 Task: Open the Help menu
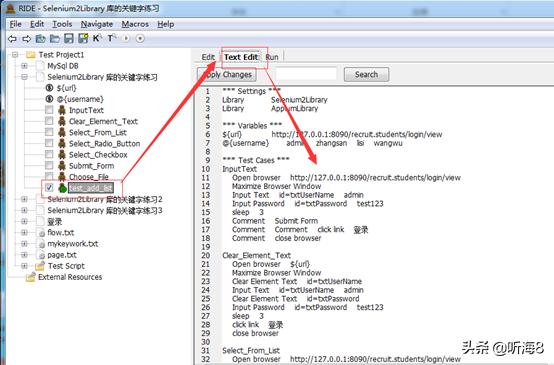(x=166, y=24)
